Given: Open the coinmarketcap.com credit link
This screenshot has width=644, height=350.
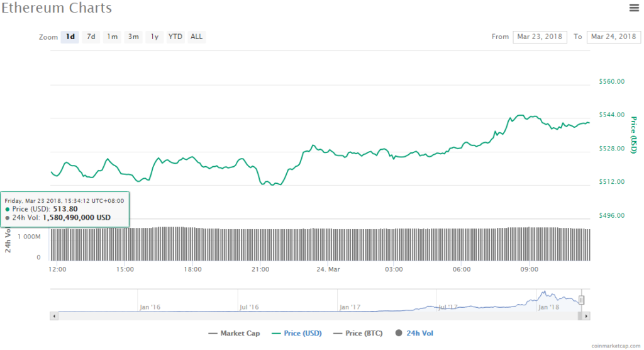Looking at the screenshot, I should [x=616, y=346].
